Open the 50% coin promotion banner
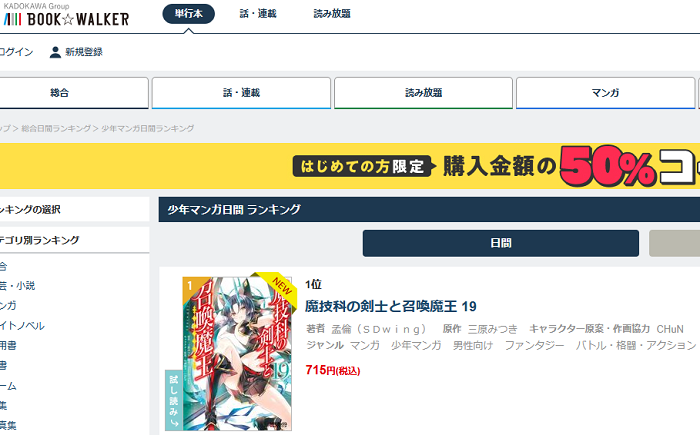This screenshot has height=435, width=700. [350, 166]
